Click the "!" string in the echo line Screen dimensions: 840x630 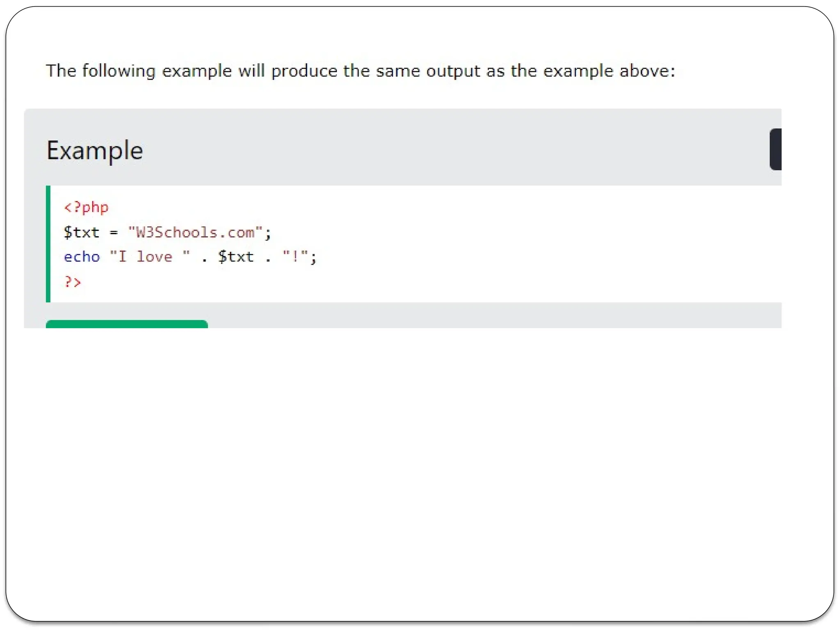tap(295, 257)
